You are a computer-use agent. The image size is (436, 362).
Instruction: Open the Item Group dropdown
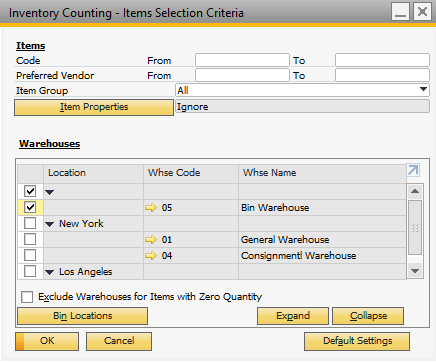[x=423, y=90]
